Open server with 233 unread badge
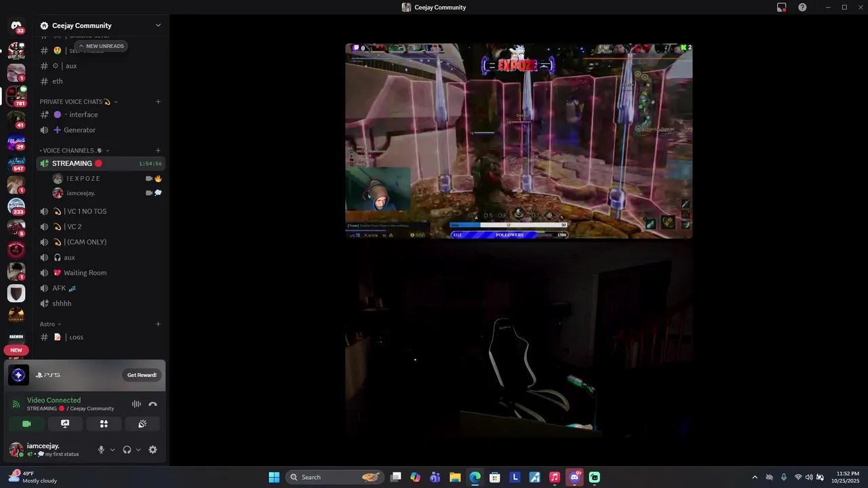Screen dimensions: 868x488 (x=16, y=205)
